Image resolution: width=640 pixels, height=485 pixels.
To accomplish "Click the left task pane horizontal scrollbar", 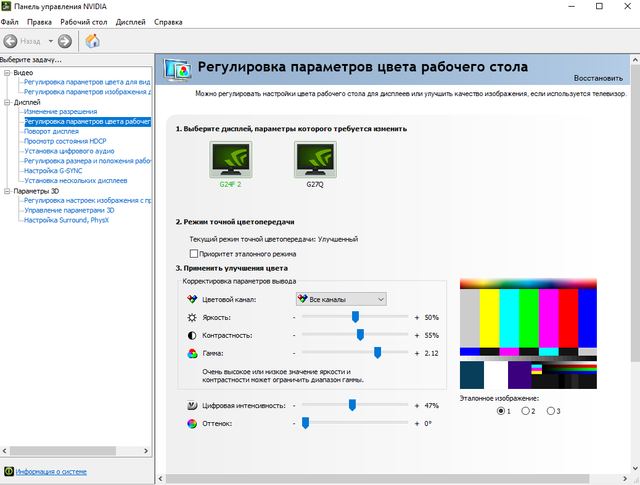I will (x=63, y=451).
